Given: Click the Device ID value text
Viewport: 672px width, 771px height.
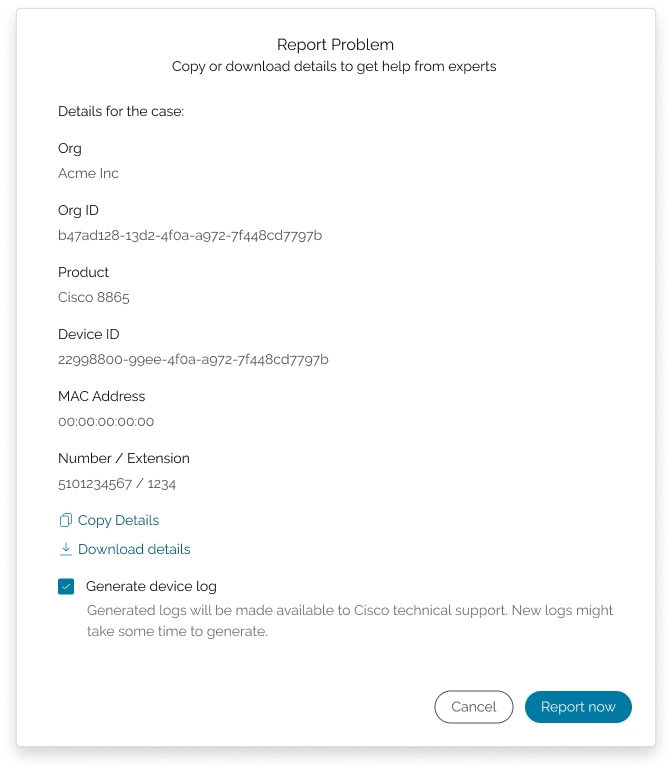Looking at the screenshot, I should 193,360.
